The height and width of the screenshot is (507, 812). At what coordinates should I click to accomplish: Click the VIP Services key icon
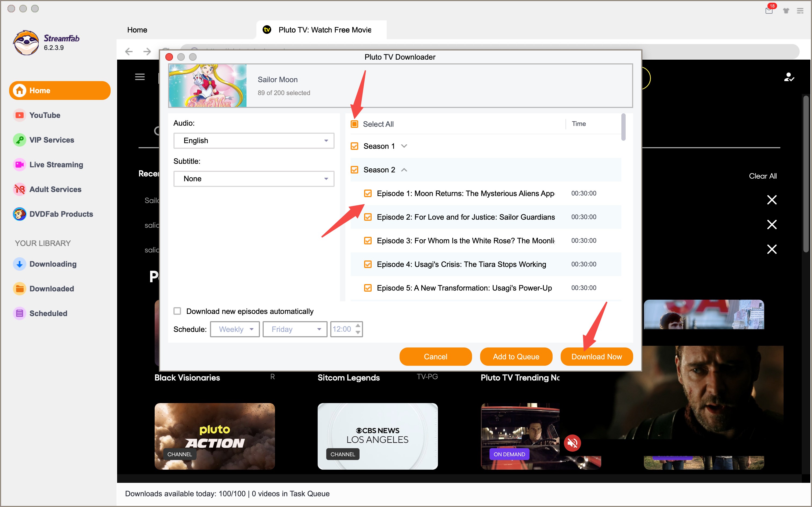(19, 140)
